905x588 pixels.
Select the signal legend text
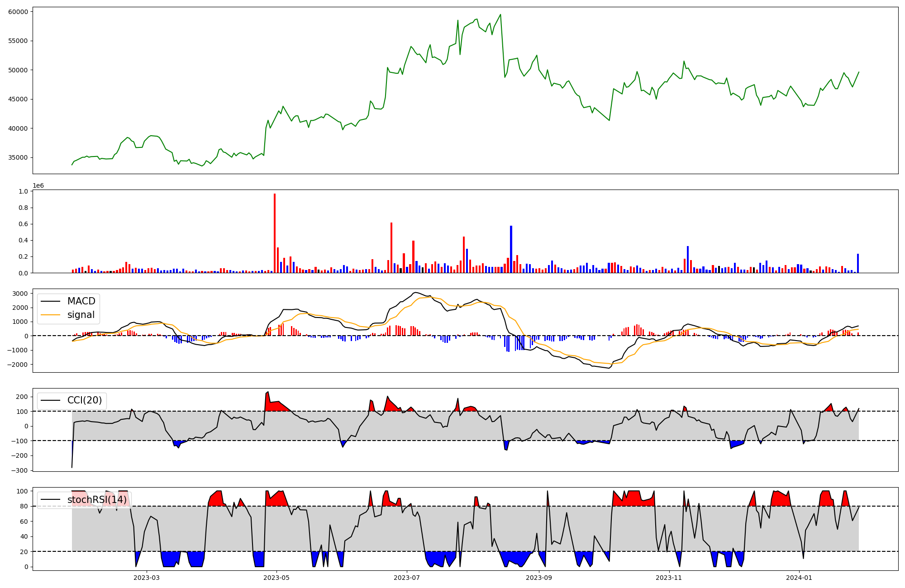point(81,315)
